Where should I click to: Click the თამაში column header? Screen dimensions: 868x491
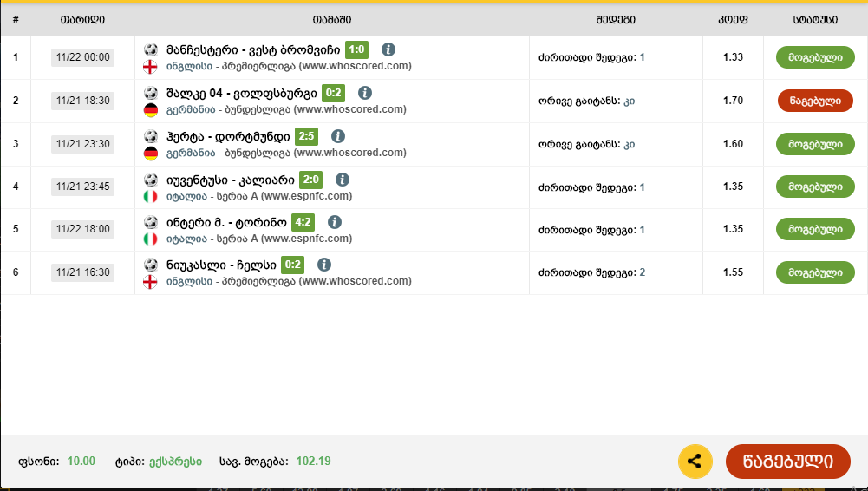(x=331, y=20)
